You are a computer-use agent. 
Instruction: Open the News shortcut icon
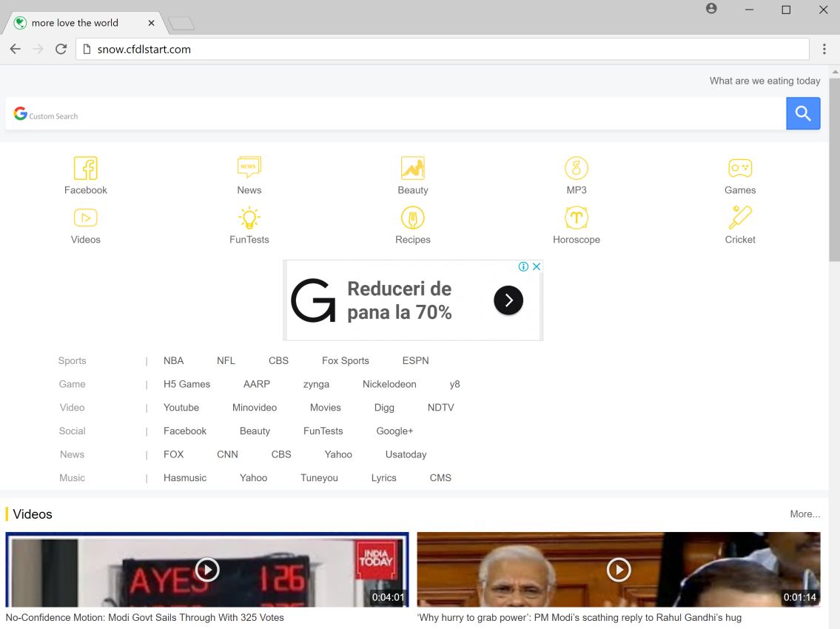click(x=249, y=167)
